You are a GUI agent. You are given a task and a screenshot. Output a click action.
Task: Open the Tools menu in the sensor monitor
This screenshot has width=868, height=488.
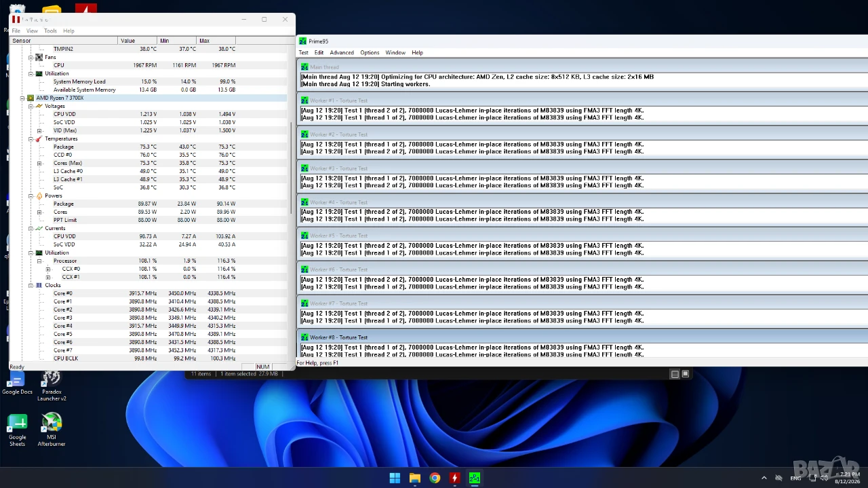50,31
